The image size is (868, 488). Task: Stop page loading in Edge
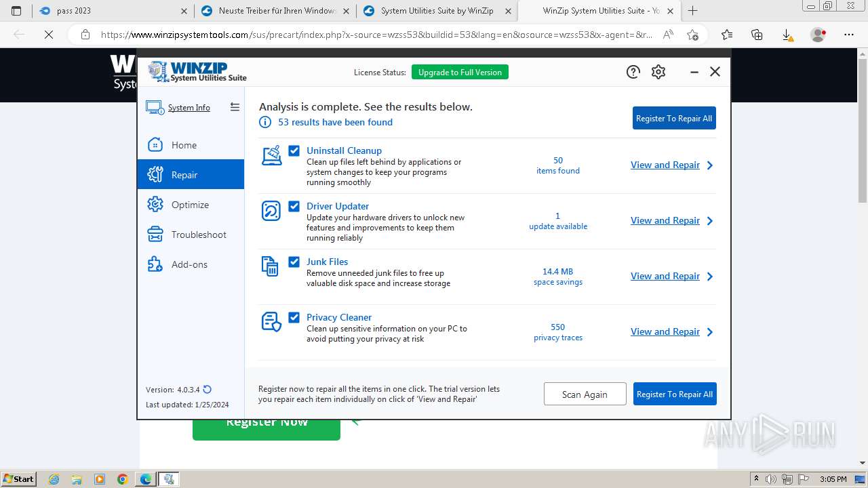[x=49, y=35]
